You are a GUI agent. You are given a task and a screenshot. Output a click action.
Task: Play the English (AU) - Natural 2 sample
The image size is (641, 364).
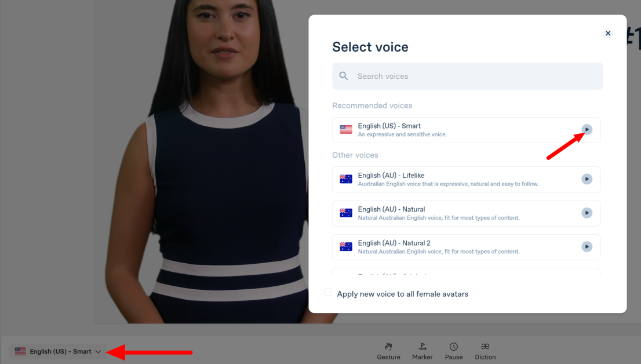(x=587, y=246)
